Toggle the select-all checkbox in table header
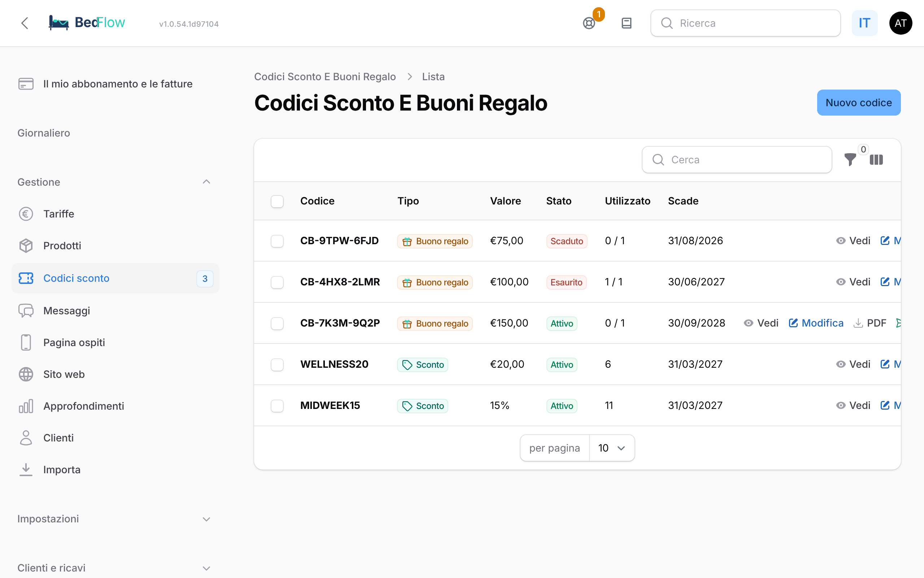924x578 pixels. [277, 201]
